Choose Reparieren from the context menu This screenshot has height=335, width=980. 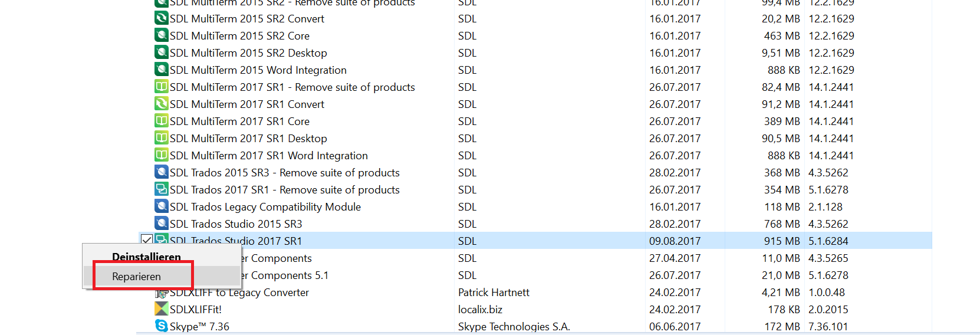(136, 276)
